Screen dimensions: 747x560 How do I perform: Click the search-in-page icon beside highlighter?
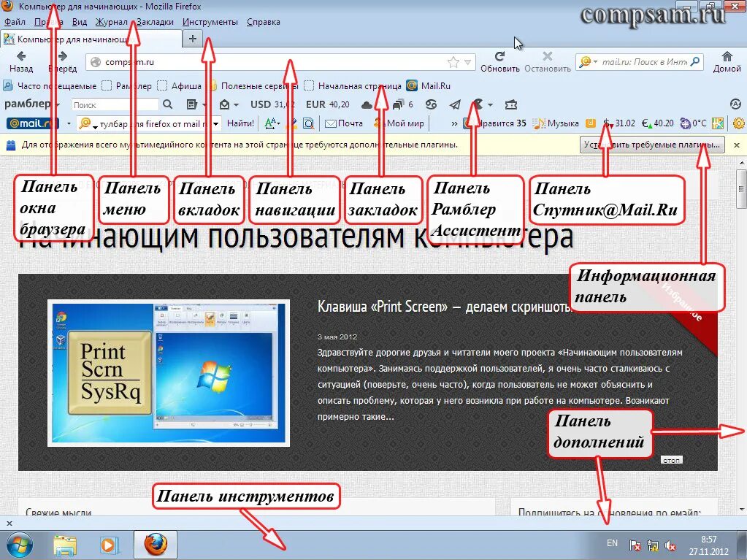click(x=309, y=124)
